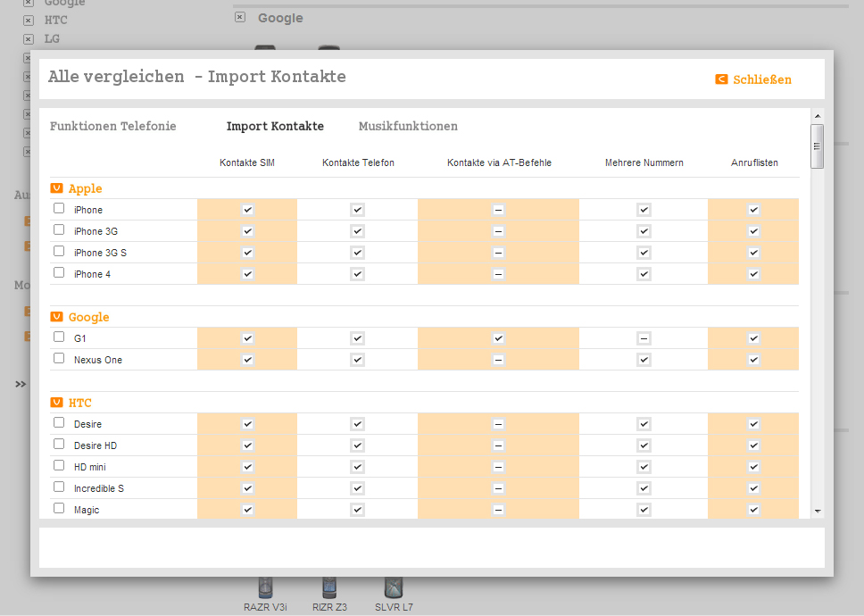Collapse the Google group arrow icon
This screenshot has height=616, width=864.
56,317
